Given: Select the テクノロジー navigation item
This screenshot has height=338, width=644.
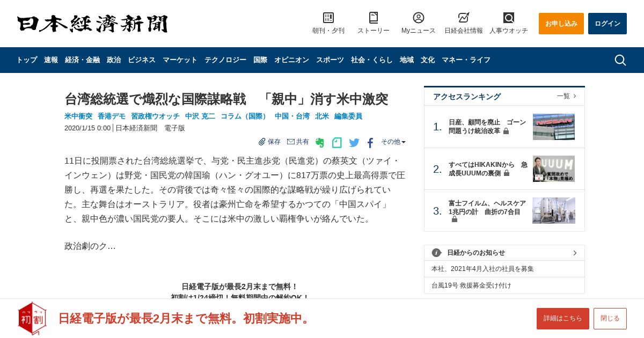Looking at the screenshot, I should coord(225,60).
